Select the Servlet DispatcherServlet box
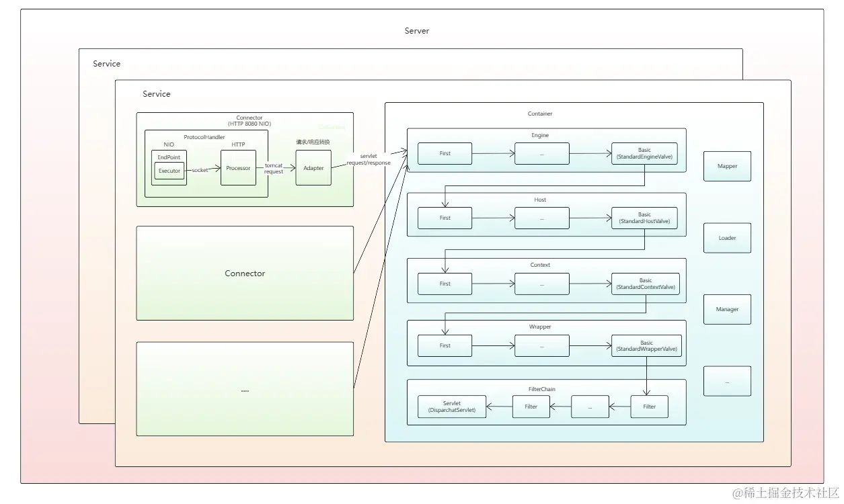844x504 pixels. coord(452,407)
